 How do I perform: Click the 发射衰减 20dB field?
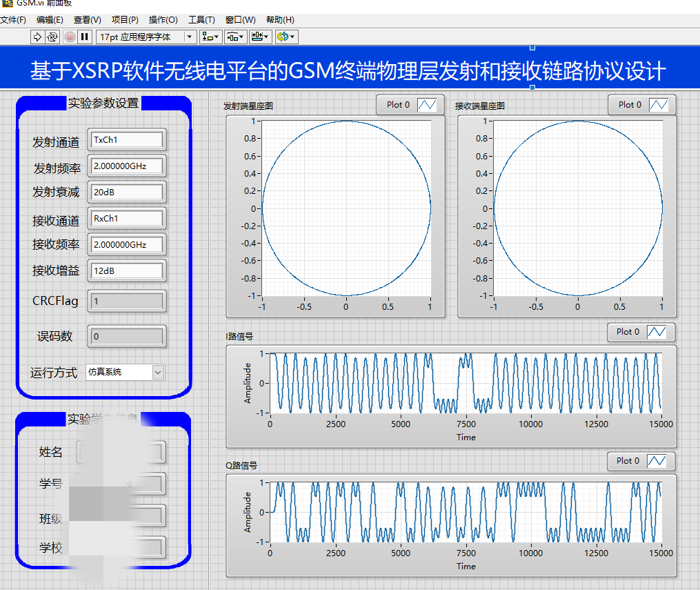[x=127, y=192]
